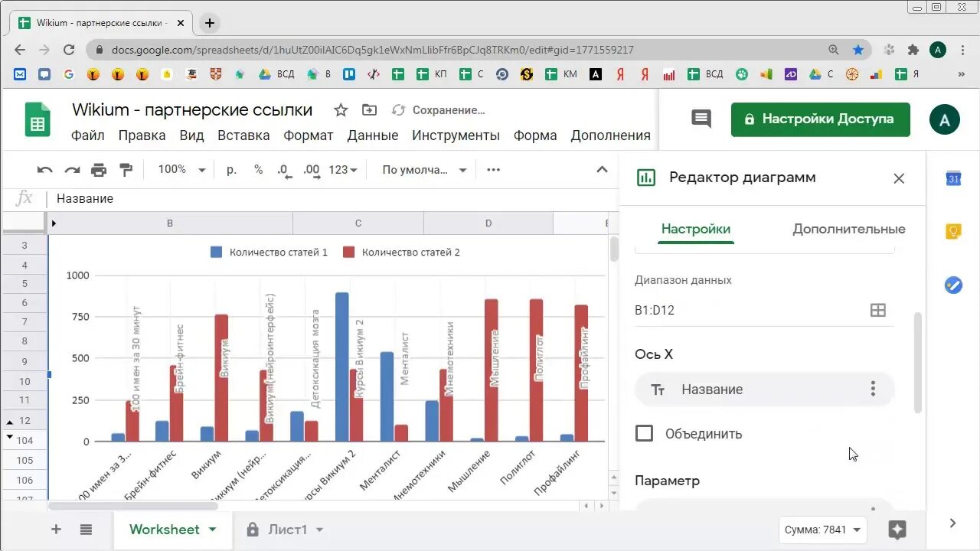Viewport: 980px width, 551px height.
Task: Open the X-axis Название options menu
Action: point(873,390)
